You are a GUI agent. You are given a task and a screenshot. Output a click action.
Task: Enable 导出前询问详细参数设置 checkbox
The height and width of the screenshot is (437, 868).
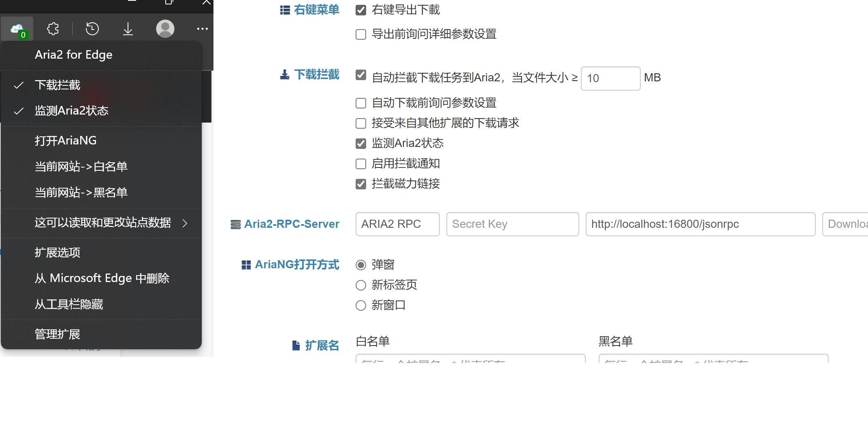[x=360, y=34]
